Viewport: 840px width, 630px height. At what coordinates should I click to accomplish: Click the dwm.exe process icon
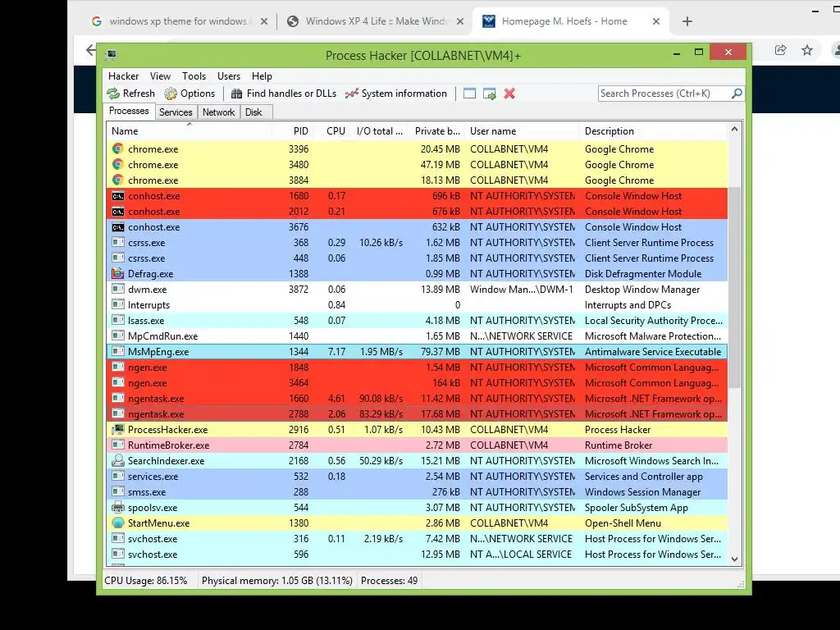coord(118,290)
